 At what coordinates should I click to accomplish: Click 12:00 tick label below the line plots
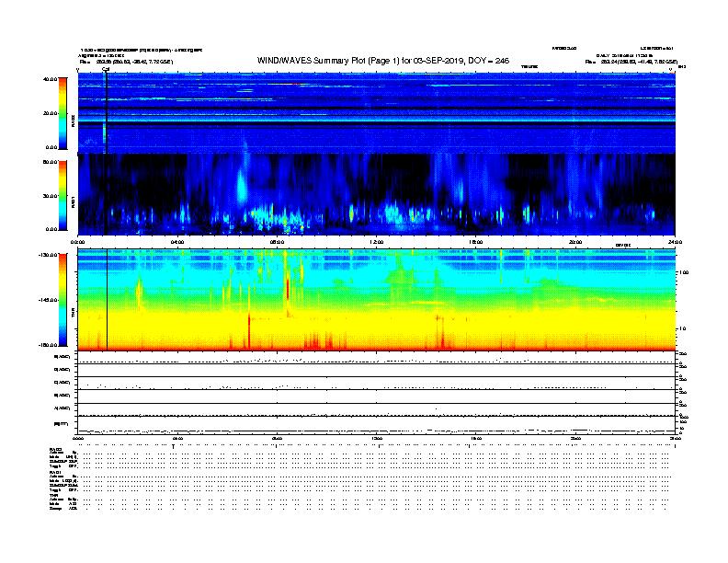377,439
